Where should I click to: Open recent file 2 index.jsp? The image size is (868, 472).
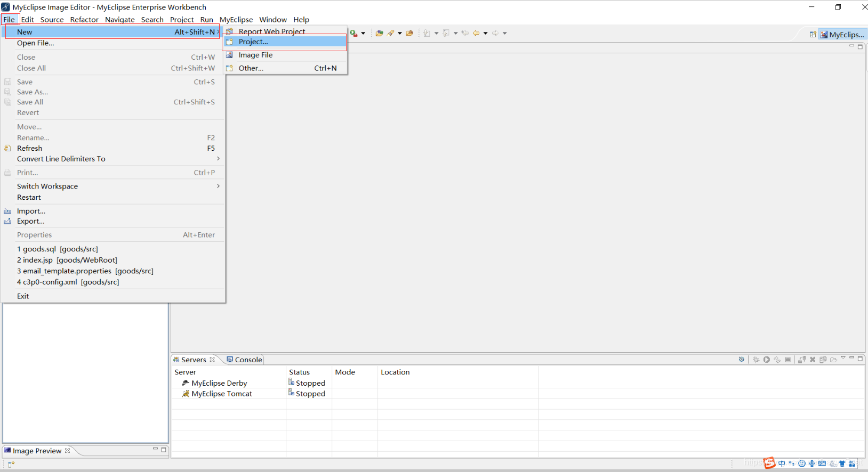[x=112, y=260]
